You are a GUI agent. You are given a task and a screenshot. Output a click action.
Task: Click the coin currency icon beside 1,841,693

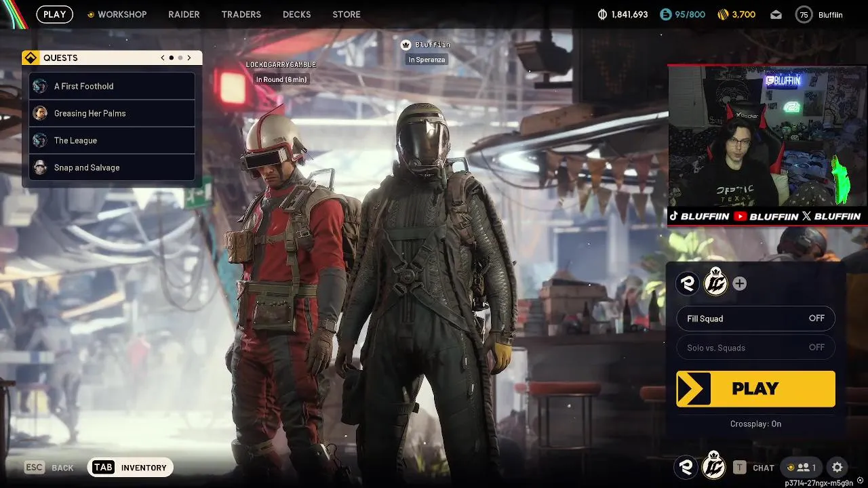click(602, 15)
